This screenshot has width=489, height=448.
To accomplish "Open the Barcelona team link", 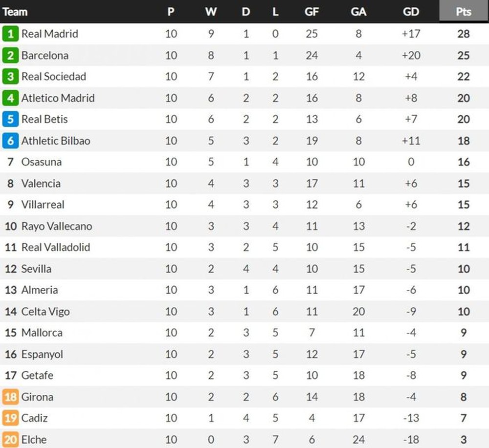I will tap(45, 56).
